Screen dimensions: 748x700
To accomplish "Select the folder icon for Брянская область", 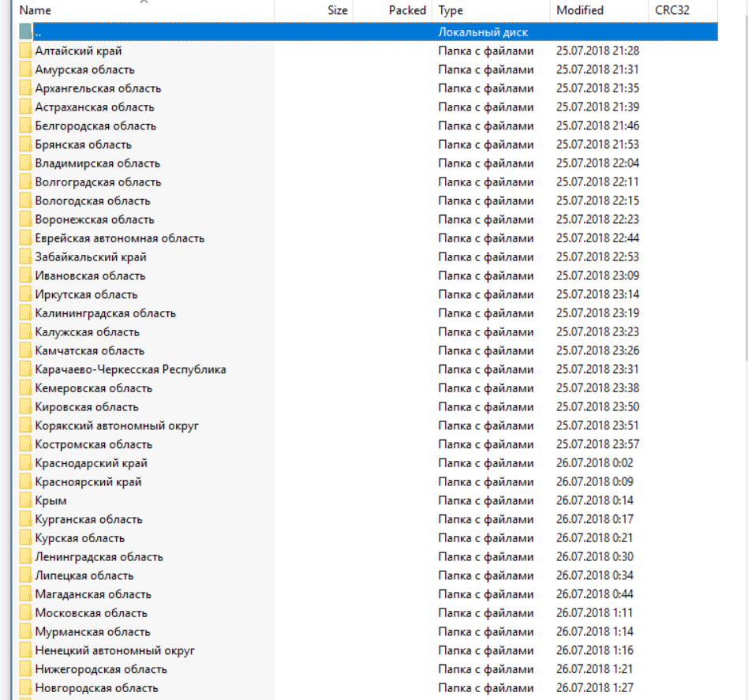I will (25, 144).
